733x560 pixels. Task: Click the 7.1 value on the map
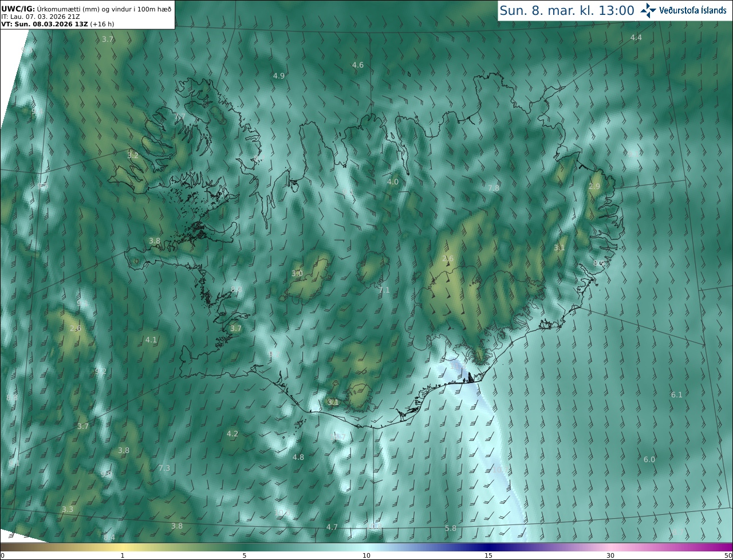coord(384,290)
